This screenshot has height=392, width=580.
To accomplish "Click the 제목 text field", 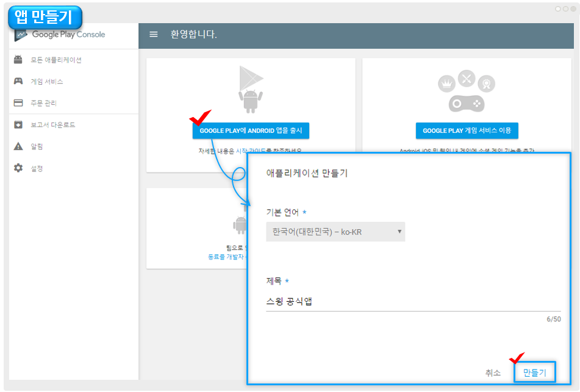I will point(413,302).
